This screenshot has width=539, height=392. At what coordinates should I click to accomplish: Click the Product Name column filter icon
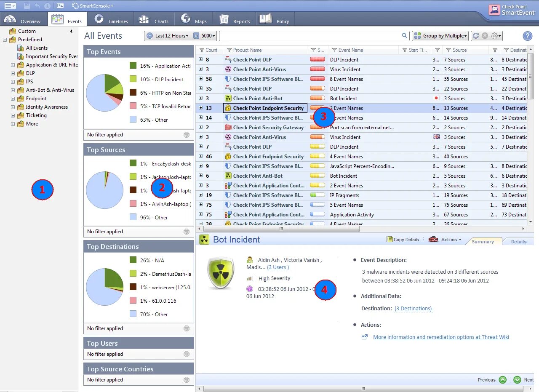pyautogui.click(x=229, y=50)
